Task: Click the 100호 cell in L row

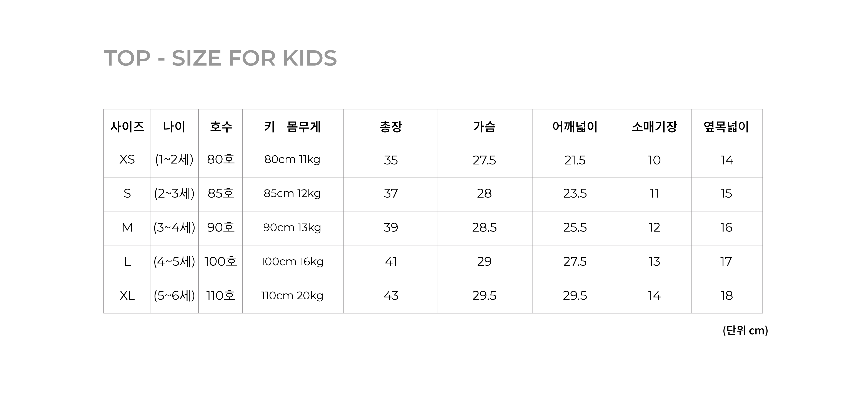Action: (x=221, y=262)
